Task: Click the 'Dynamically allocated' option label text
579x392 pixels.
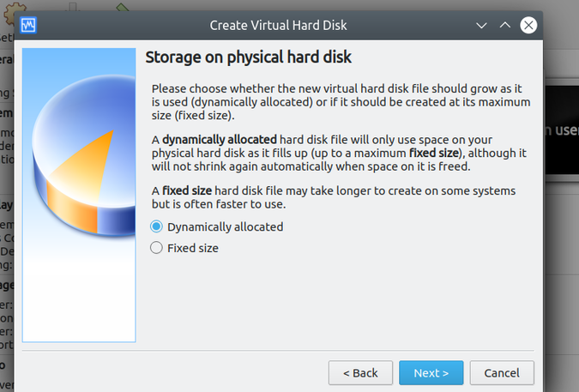Action: (x=225, y=227)
